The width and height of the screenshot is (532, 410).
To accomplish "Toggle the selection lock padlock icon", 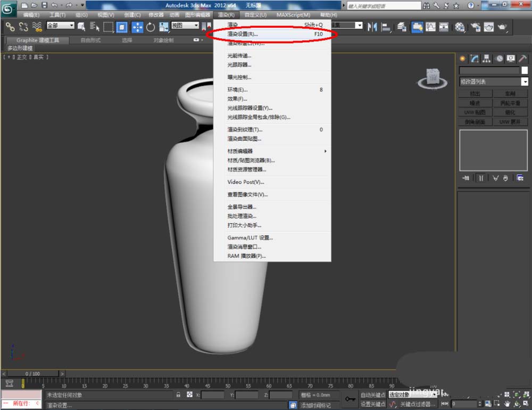I will 178,395.
